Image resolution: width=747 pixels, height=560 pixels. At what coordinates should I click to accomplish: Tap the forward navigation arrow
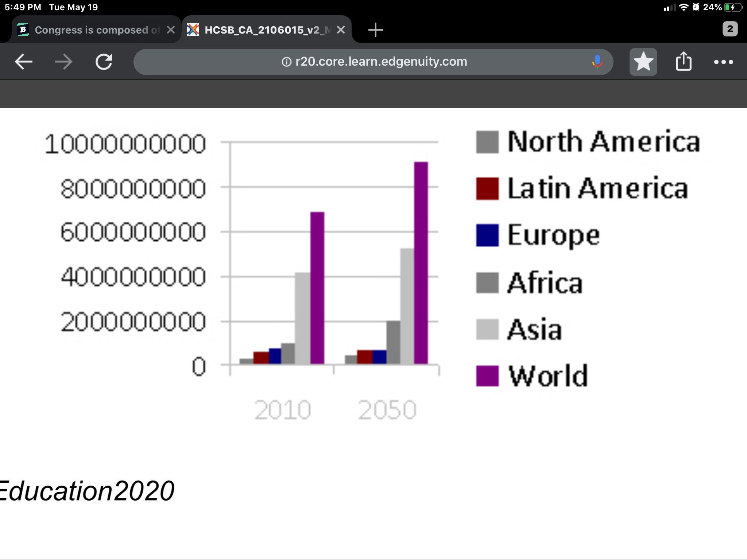click(63, 62)
